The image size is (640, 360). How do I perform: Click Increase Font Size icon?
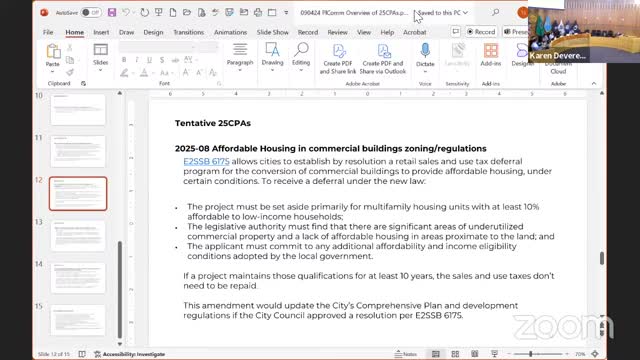point(186,73)
